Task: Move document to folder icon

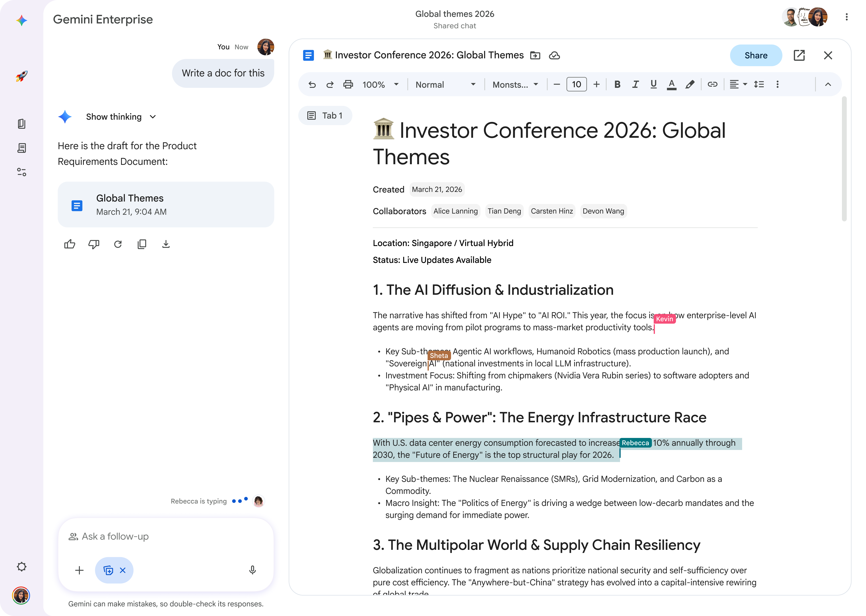Action: (535, 55)
